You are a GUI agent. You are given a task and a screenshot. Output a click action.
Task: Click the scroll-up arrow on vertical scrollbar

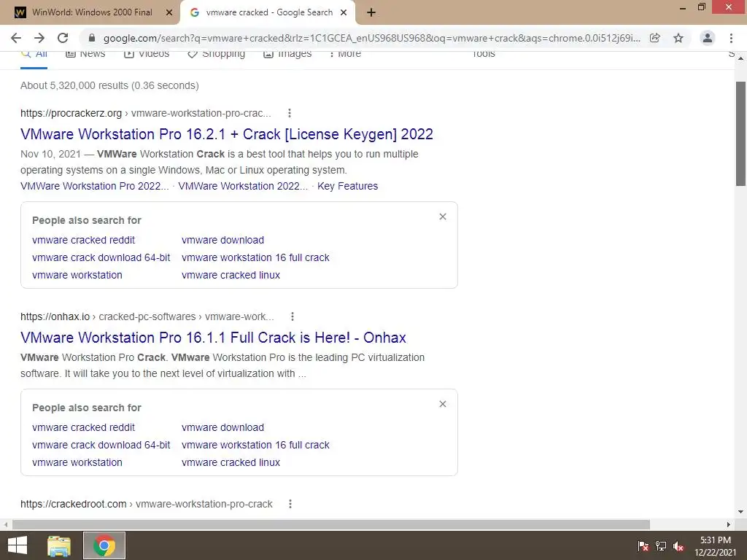pos(740,58)
